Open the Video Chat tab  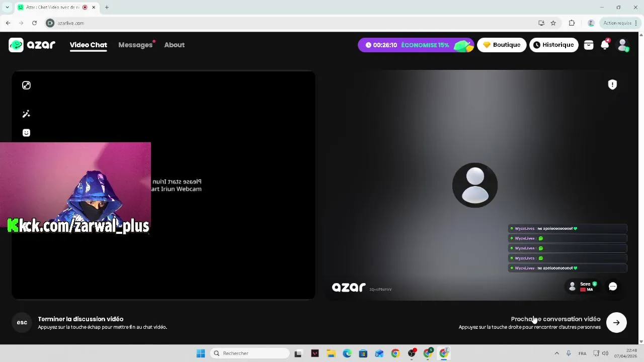88,45
